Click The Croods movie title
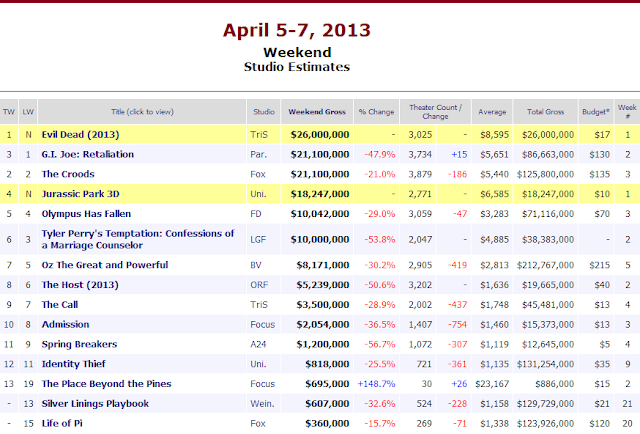 [68, 174]
